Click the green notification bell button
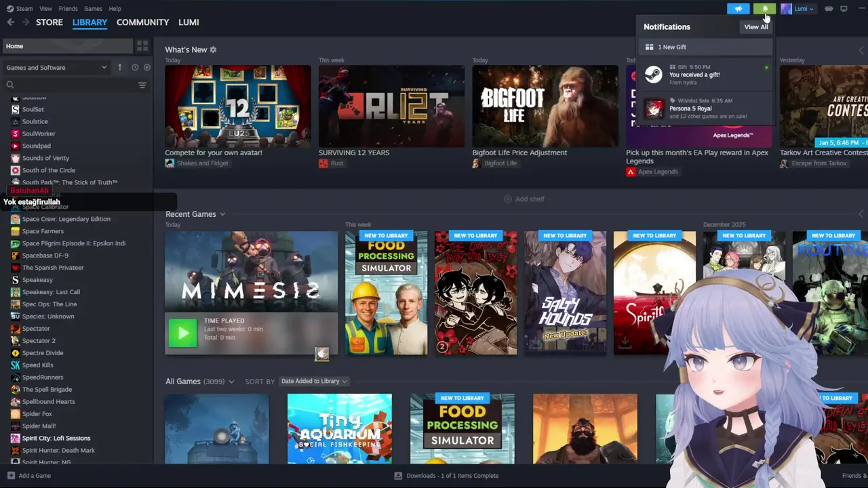Viewport: 868px width, 488px height. [x=764, y=9]
